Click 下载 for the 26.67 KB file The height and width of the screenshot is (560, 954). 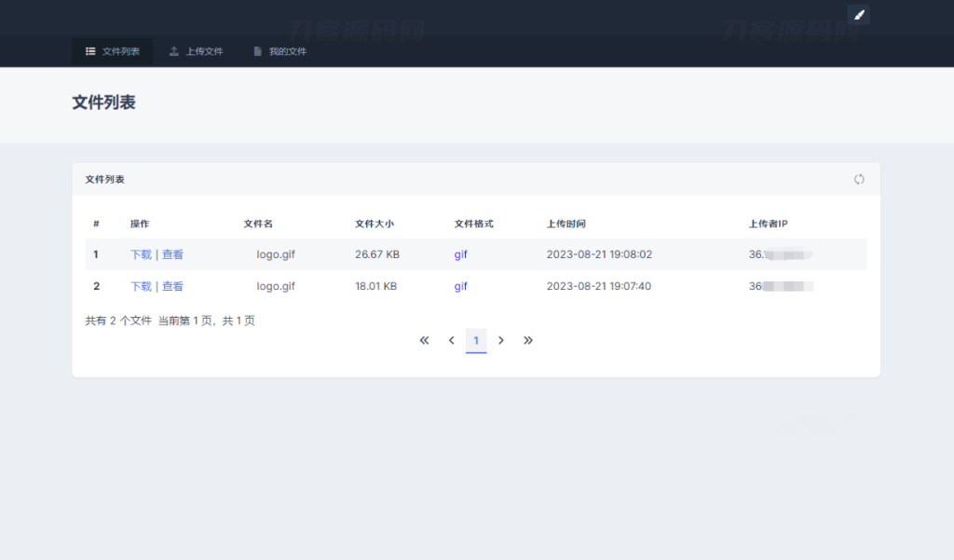click(x=141, y=254)
